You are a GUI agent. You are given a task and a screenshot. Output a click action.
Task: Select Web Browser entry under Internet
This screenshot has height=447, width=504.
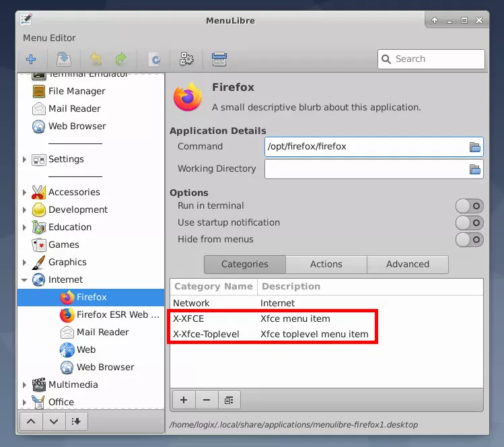91,368
